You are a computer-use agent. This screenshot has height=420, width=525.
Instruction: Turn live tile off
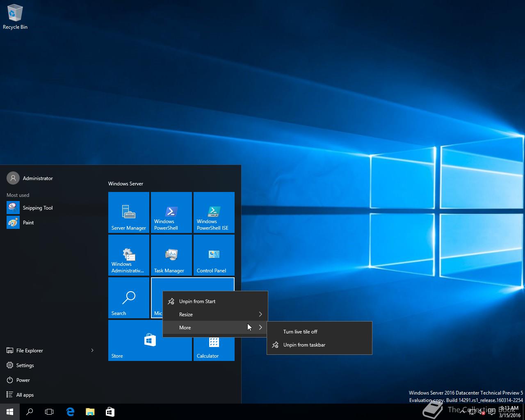point(320,332)
